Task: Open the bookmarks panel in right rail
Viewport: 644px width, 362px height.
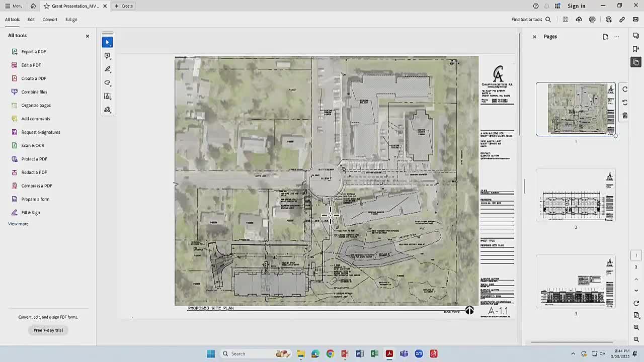Action: (636, 49)
